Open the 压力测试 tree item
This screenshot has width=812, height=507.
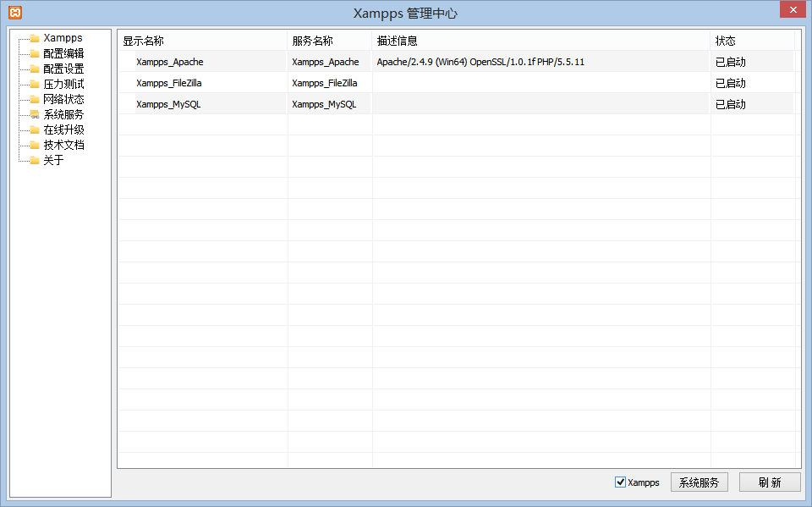click(x=63, y=84)
